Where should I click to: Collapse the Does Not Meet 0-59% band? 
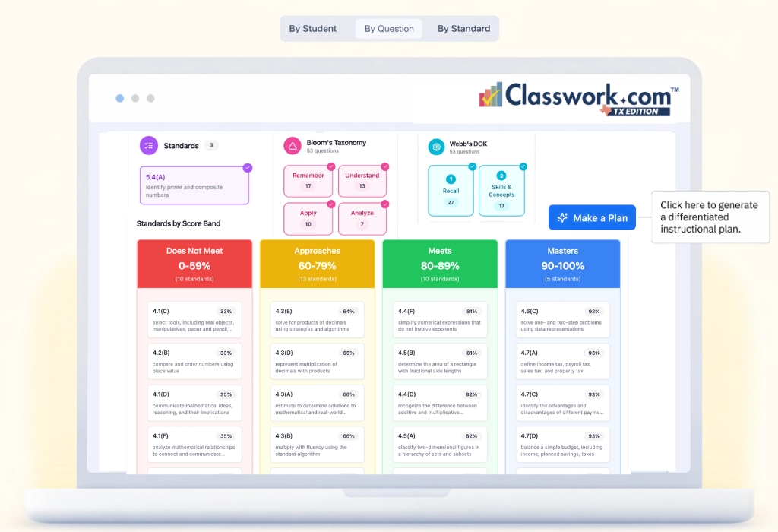194,262
